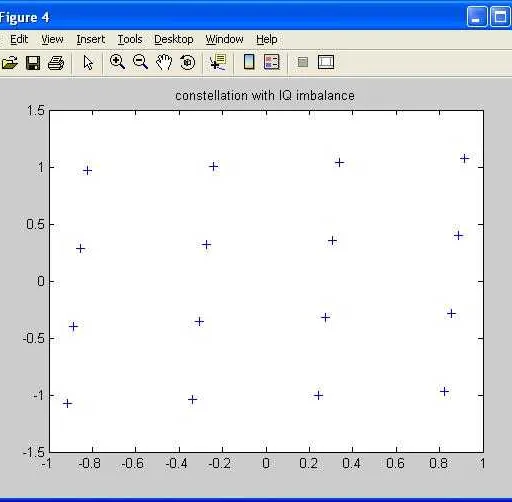Maximize the Figure 4 window
Viewport: 512px width, 502px height.
point(500,16)
